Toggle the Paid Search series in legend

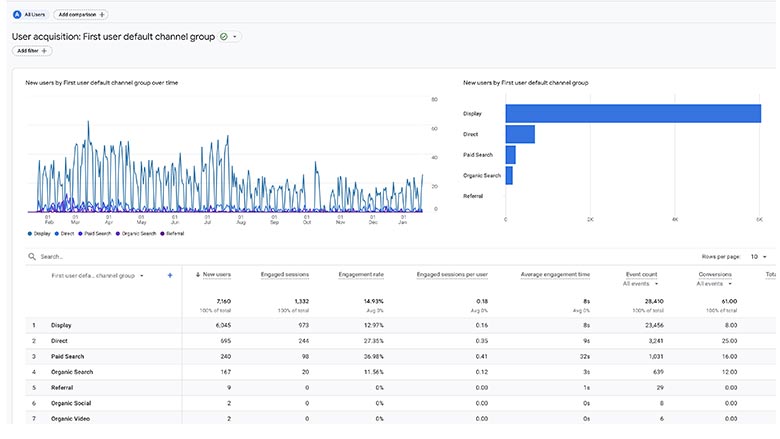tap(93, 233)
